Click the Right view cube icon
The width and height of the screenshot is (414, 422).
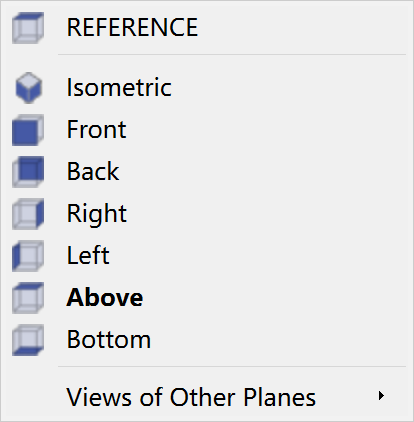click(x=28, y=214)
